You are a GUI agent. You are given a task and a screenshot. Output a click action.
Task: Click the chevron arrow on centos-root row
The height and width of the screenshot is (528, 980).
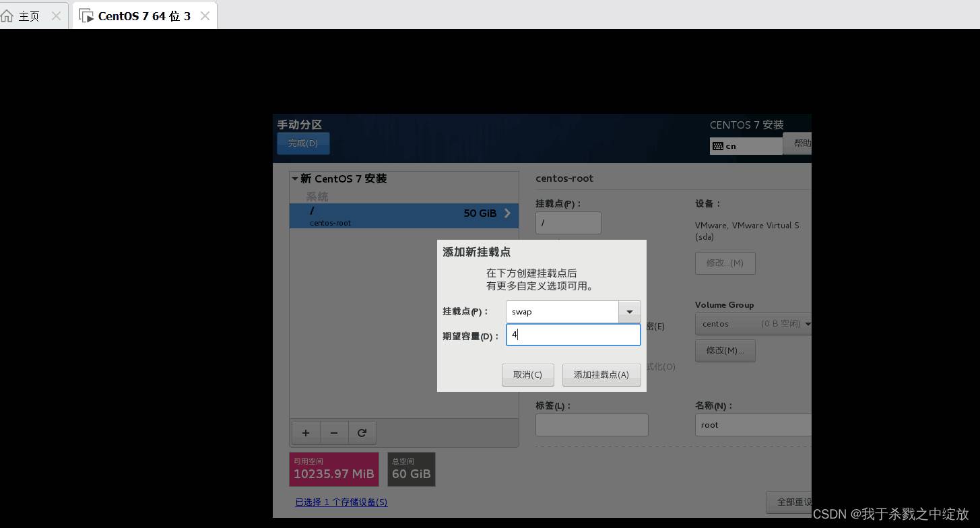[507, 213]
